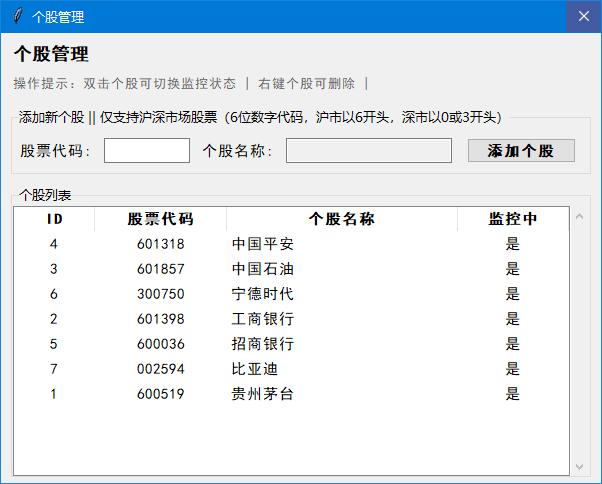Click the 股票代码 input field
Screen dimensions: 602x484
coord(146,151)
